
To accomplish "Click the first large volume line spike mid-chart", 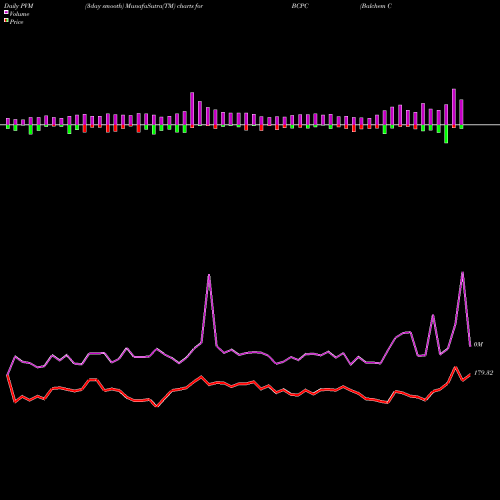I will click(209, 275).
